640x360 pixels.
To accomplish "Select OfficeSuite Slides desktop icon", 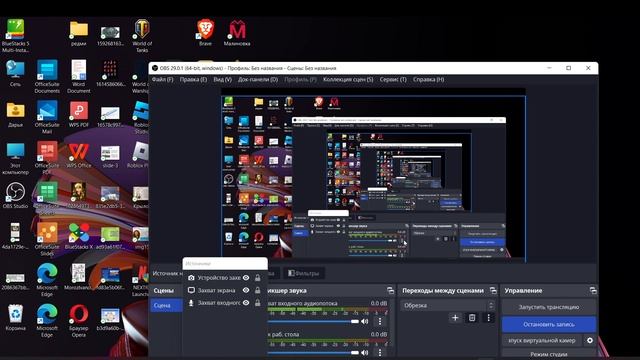I will (47, 240).
